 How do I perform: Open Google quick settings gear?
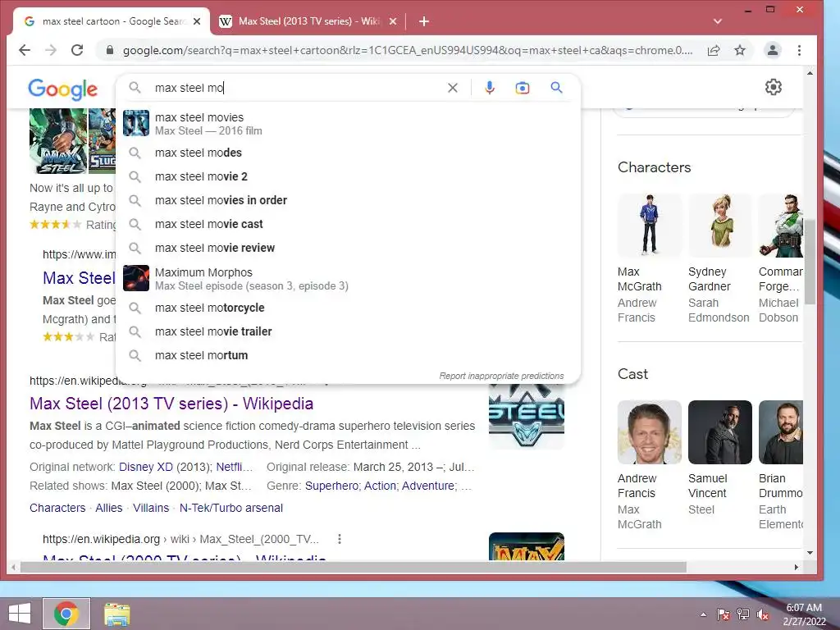(773, 87)
